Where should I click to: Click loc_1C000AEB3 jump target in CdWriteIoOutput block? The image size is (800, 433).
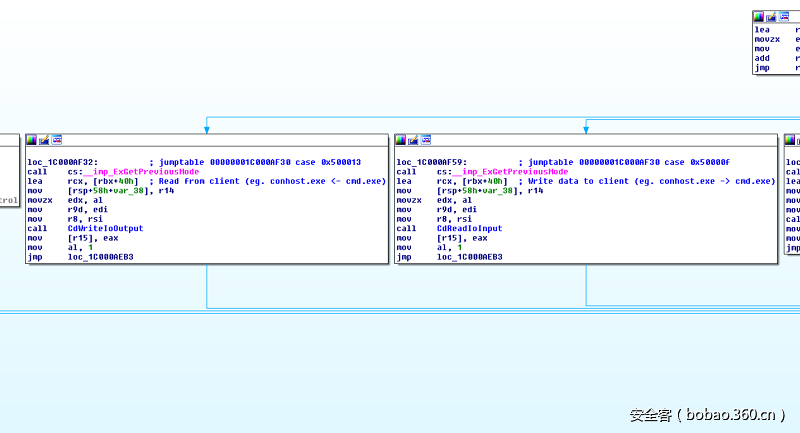pos(100,257)
